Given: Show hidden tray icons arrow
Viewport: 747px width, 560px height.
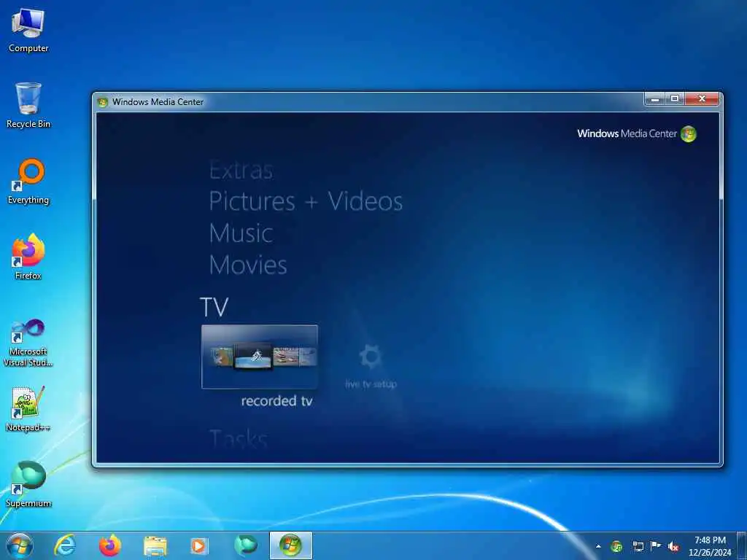Looking at the screenshot, I should [x=598, y=546].
